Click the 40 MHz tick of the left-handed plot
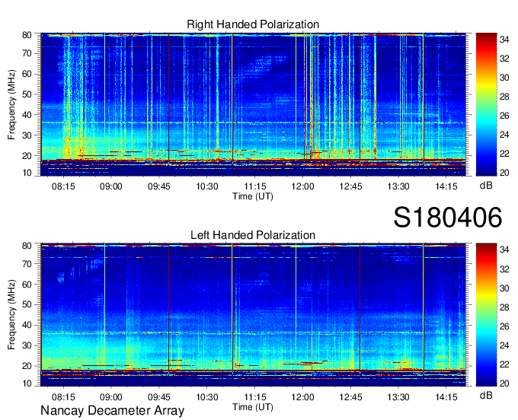Image resolution: width=518 pixels, height=420 pixels. 27,325
